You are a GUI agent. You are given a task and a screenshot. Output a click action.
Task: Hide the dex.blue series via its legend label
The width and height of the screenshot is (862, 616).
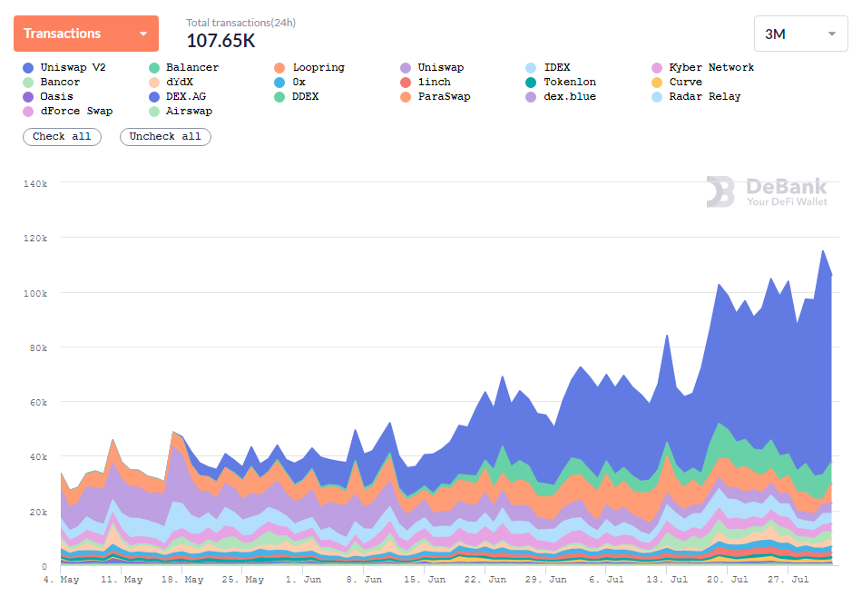[x=570, y=96]
